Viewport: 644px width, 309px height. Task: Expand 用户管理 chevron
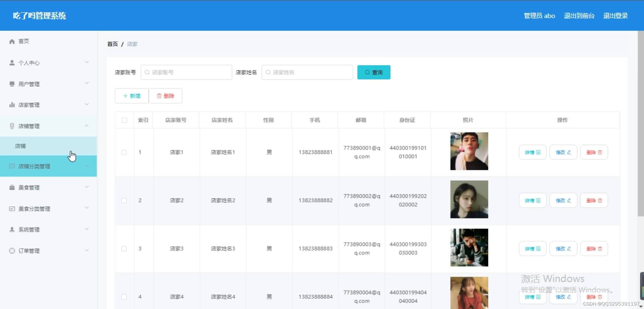pyautogui.click(x=87, y=83)
